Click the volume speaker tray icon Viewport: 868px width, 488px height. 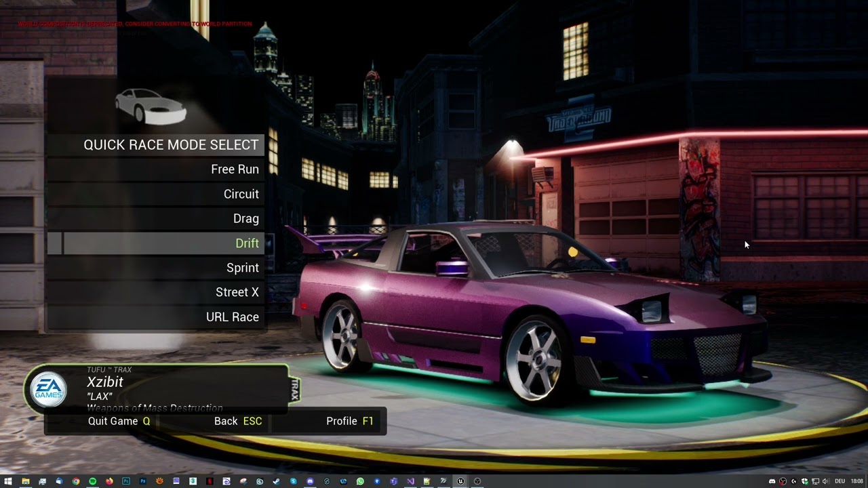[x=825, y=481]
